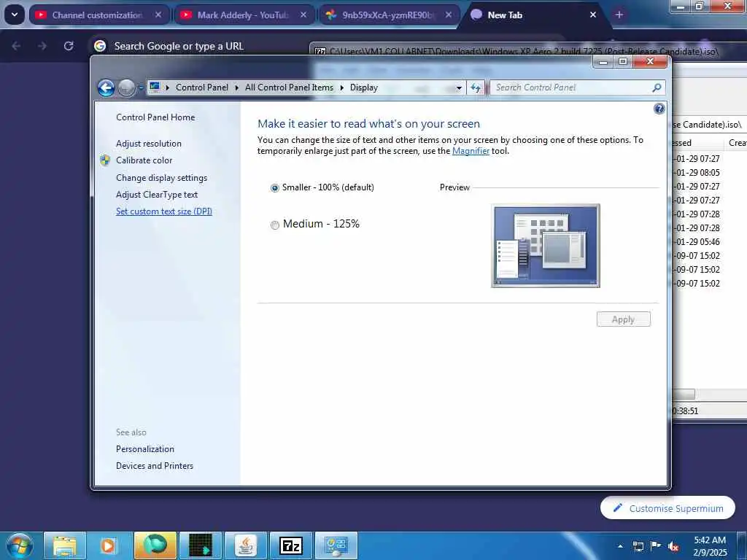This screenshot has width=747, height=560.
Task: Click the 7-Zip horizontal scrollbar thumb
Action: (x=683, y=394)
